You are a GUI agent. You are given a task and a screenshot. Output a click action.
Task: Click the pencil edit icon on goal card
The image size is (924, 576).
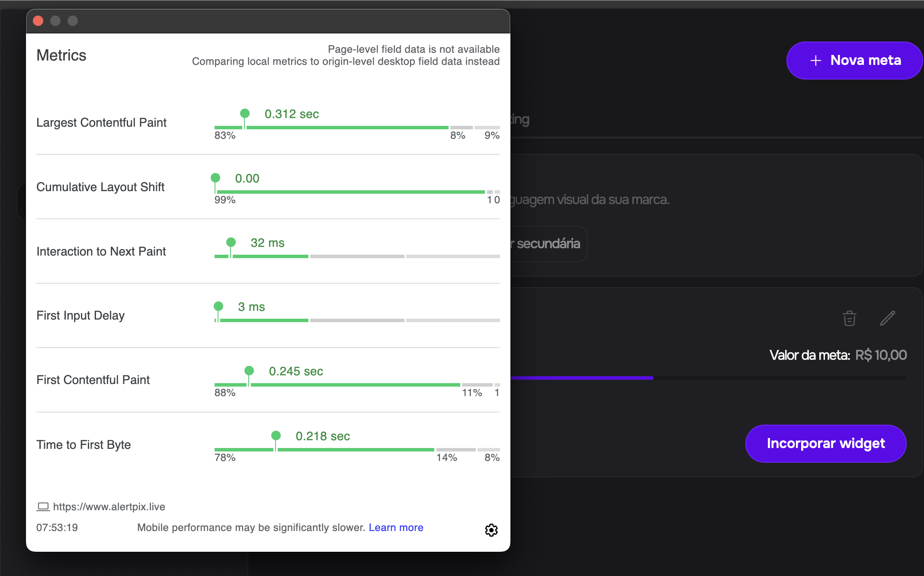pyautogui.click(x=887, y=319)
